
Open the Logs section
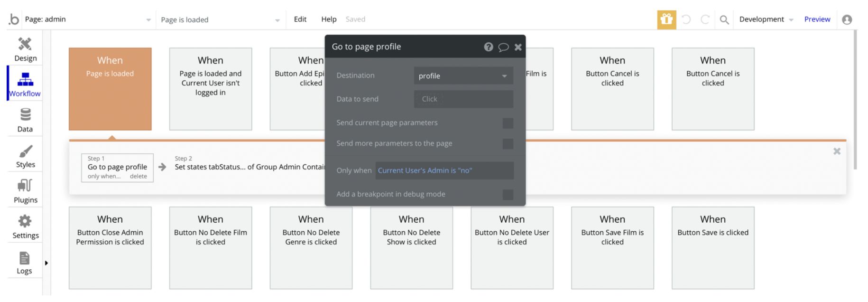[x=25, y=263]
